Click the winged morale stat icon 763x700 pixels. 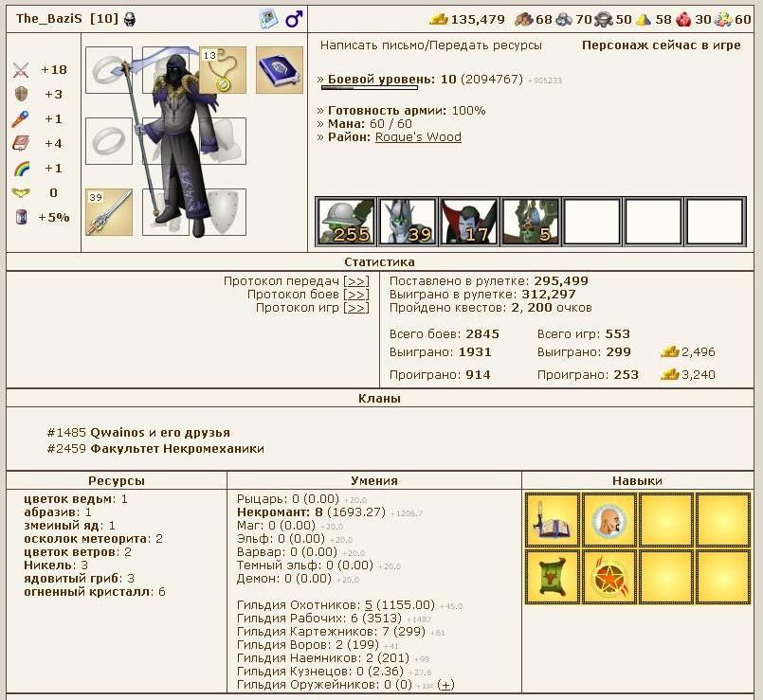click(x=21, y=193)
